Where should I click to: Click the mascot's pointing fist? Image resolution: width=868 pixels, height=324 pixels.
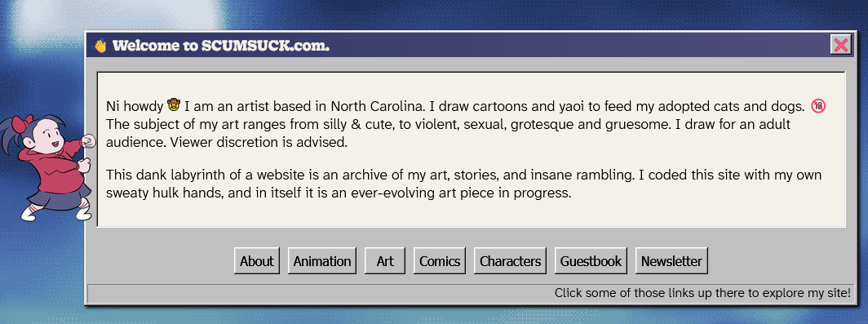tap(88, 140)
